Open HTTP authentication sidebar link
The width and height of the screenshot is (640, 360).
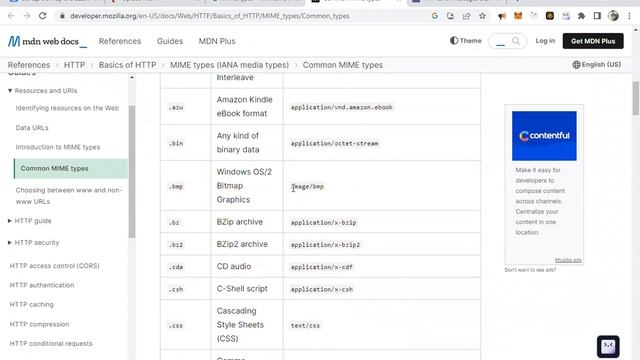(x=42, y=285)
